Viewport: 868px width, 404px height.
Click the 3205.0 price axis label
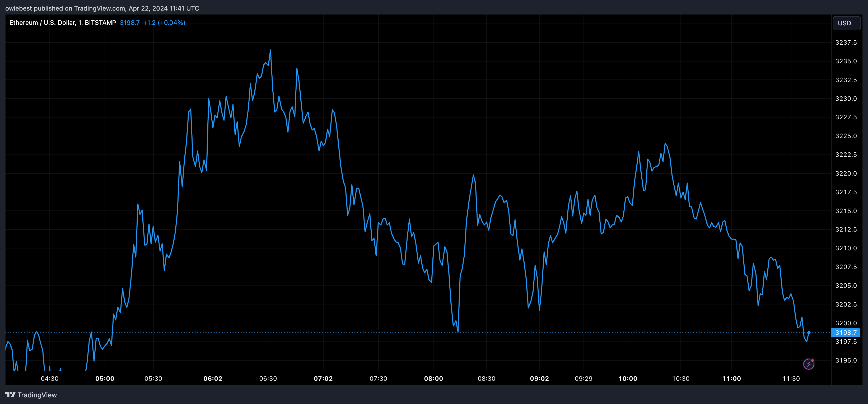click(x=846, y=286)
